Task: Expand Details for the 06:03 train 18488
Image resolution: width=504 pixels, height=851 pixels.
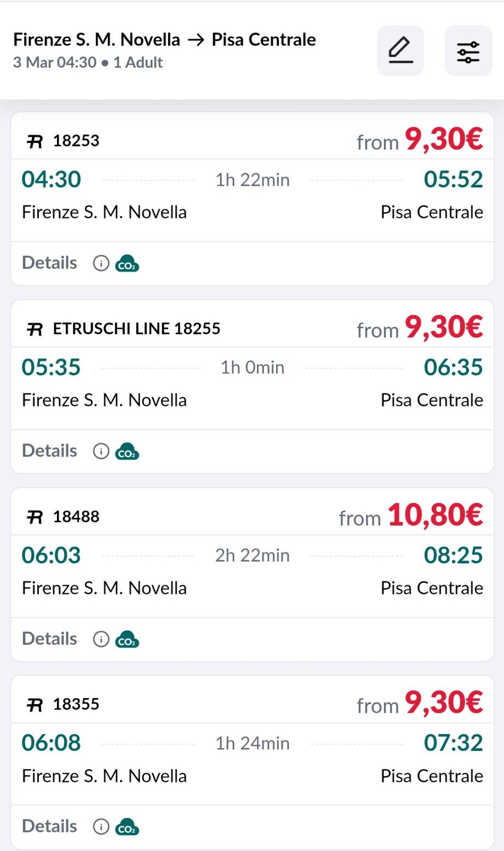Action: pos(49,639)
